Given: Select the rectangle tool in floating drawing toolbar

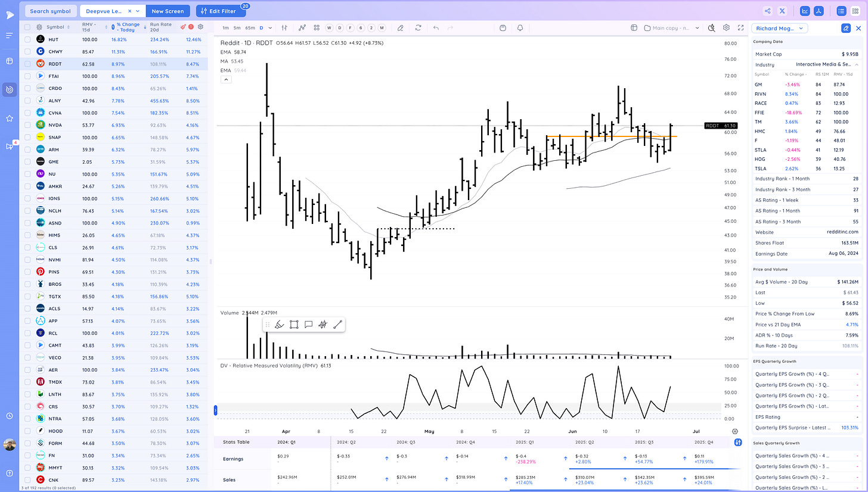Looking at the screenshot, I should click(294, 325).
